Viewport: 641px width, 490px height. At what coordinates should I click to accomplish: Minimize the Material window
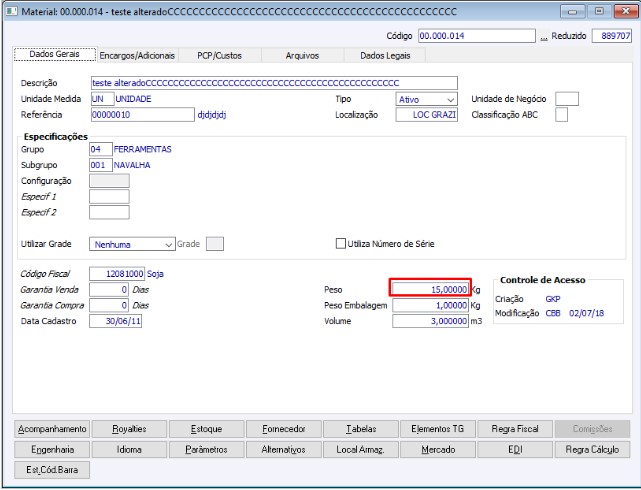pyautogui.click(x=573, y=11)
